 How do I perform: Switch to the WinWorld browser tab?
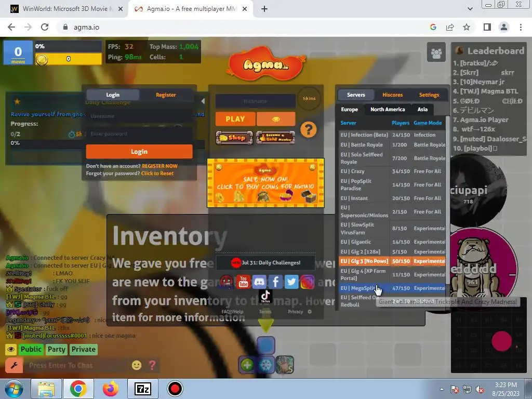[67, 9]
